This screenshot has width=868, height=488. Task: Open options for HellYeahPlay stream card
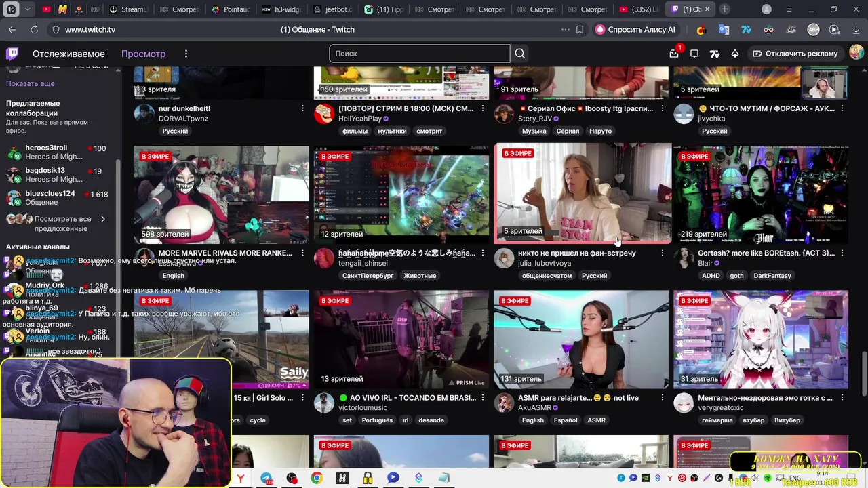pyautogui.click(x=483, y=108)
